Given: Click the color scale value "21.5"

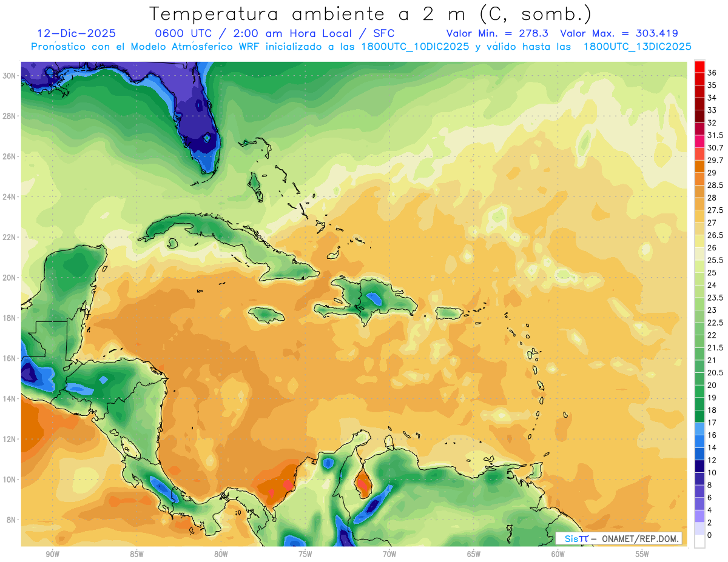Looking at the screenshot, I should click(715, 348).
